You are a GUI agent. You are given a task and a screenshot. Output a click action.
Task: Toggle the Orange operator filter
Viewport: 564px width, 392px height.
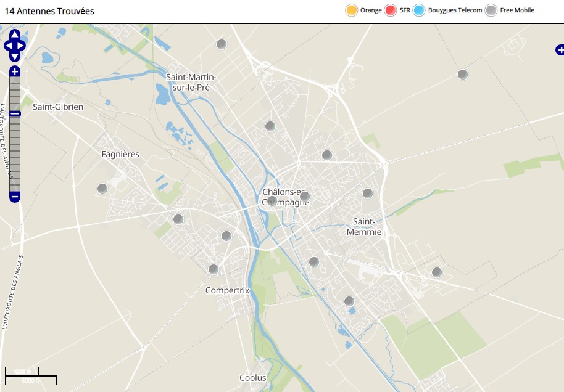(x=352, y=10)
